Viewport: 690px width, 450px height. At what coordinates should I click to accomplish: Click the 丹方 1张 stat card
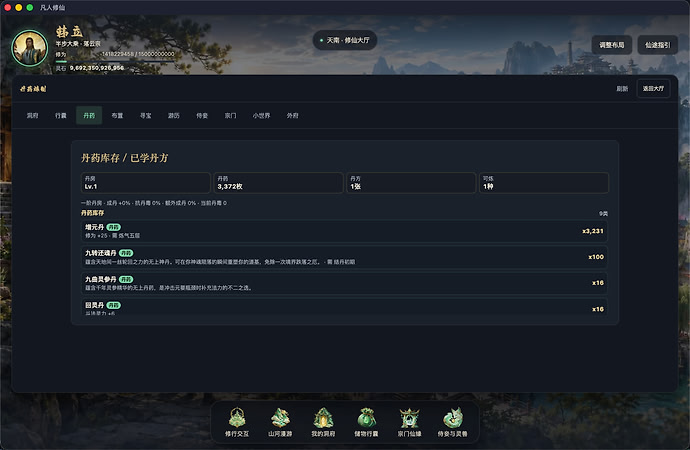click(411, 183)
